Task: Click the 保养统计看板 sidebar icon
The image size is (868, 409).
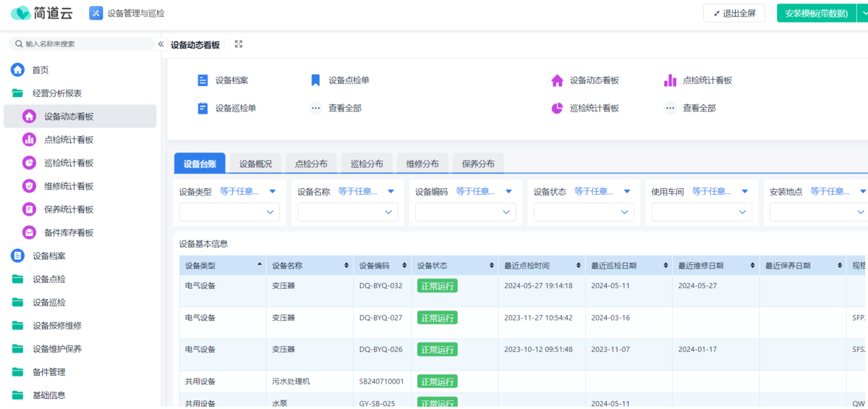Action: point(29,209)
